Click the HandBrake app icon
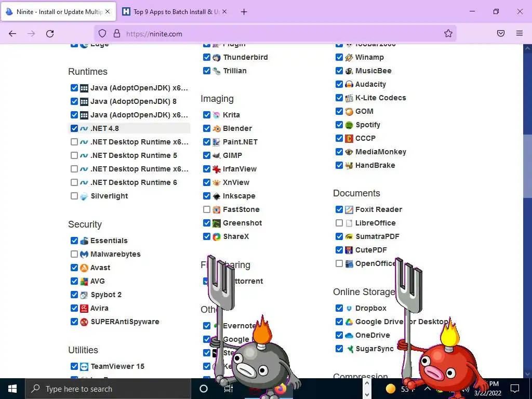Image resolution: width=532 pixels, height=399 pixels. tap(349, 166)
